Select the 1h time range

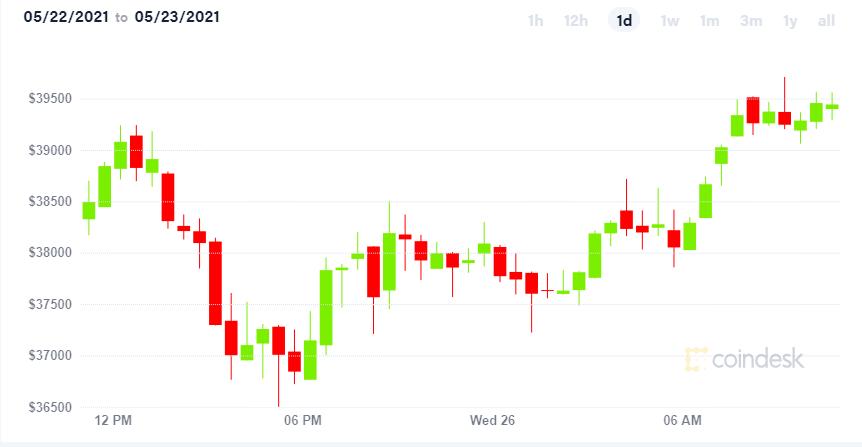click(x=535, y=21)
